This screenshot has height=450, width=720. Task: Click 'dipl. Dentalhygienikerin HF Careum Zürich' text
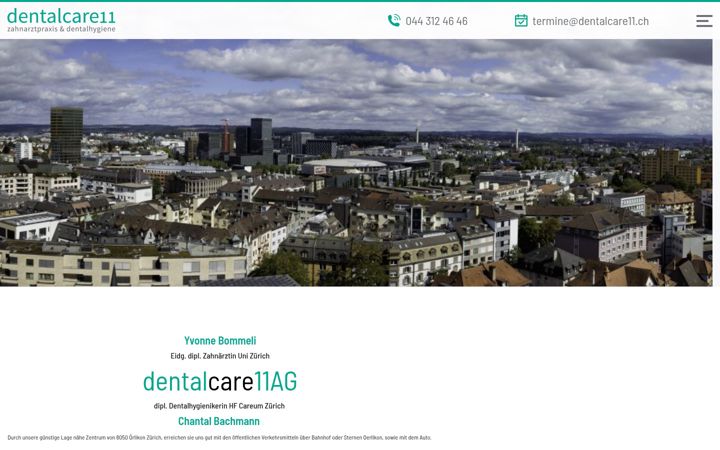[x=219, y=406]
